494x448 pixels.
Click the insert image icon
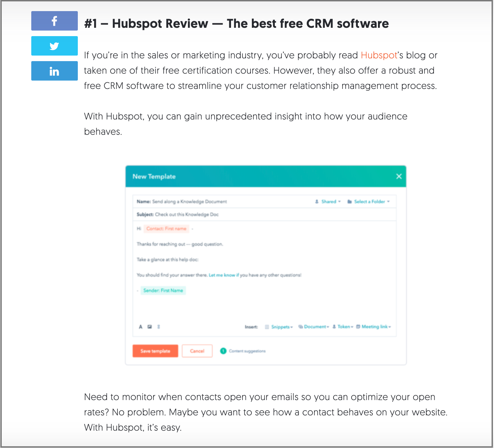tap(150, 327)
